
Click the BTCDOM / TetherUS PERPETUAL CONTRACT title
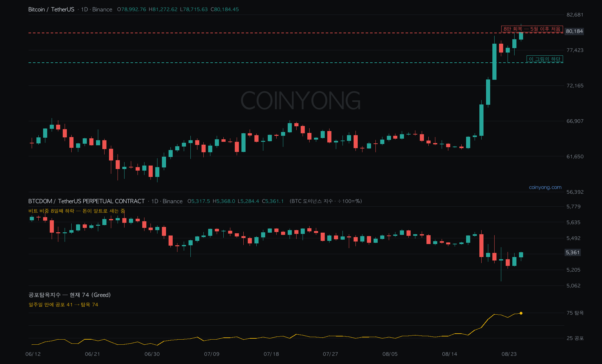86,201
